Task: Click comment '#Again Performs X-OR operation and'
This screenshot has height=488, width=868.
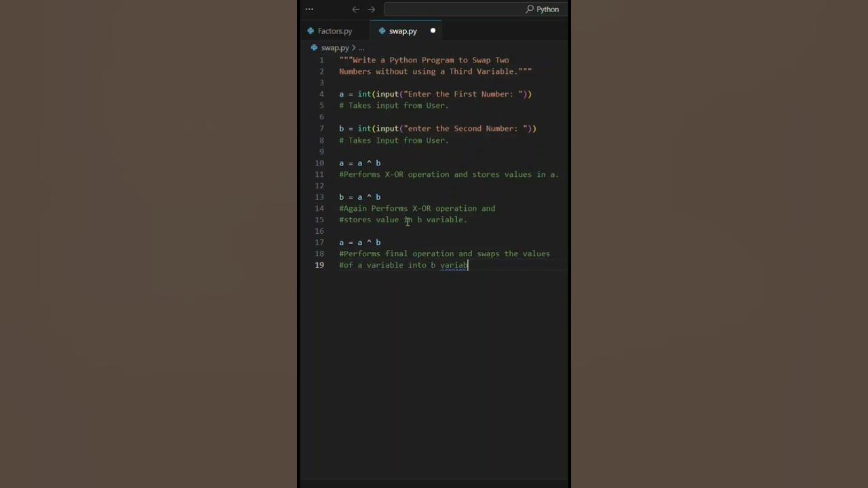Action: click(x=417, y=209)
